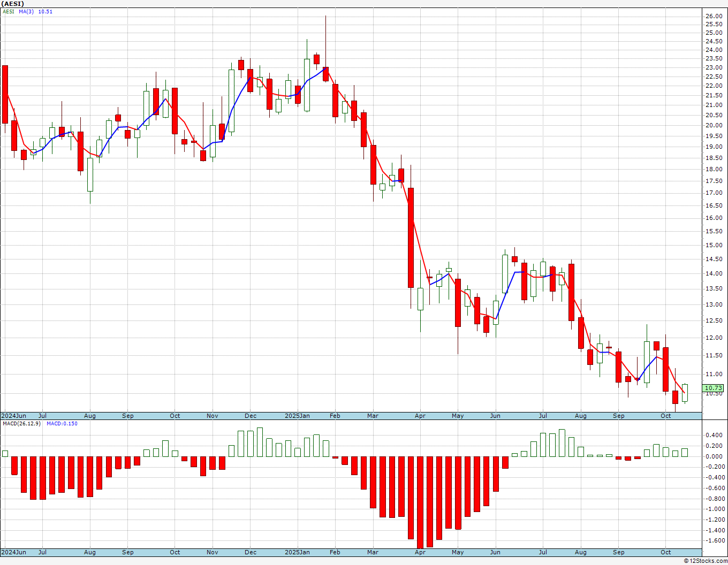Image resolution: width=728 pixels, height=565 pixels.
Task: Click Dec on the price chart time axis
Action: point(251,416)
